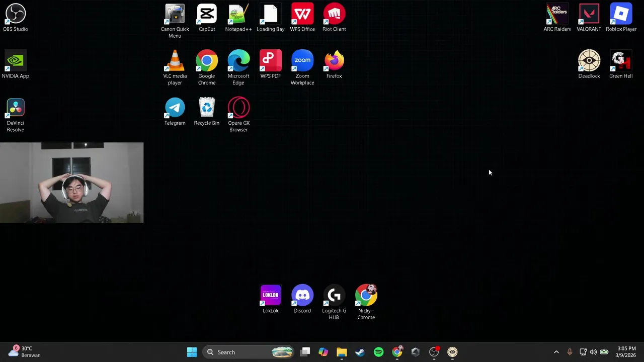Open the network status tray icon
Screen dimensions: 644x362
click(x=583, y=352)
